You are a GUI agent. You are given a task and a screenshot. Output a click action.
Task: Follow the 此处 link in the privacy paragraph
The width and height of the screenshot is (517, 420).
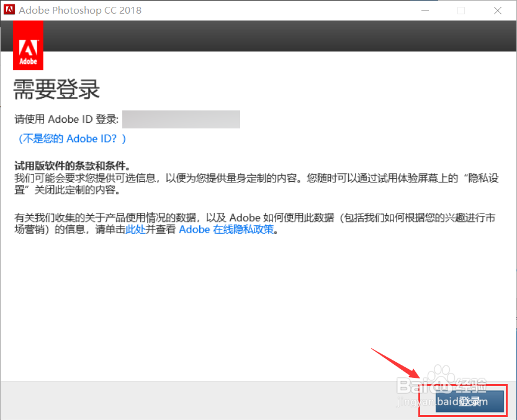[135, 229]
